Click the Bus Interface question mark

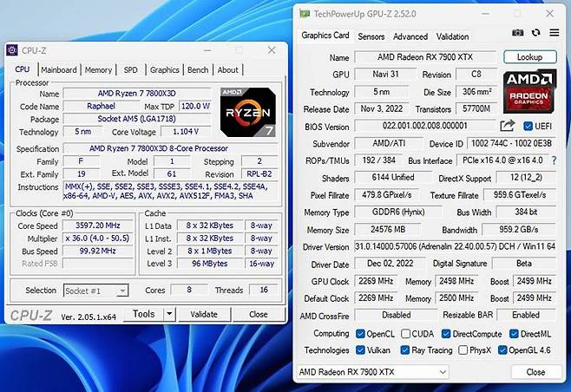point(554,160)
